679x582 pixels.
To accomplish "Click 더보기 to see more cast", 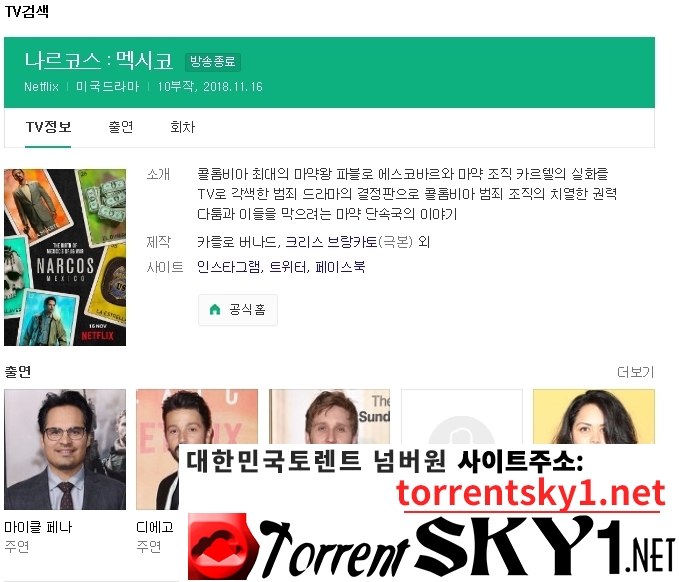I will click(635, 372).
